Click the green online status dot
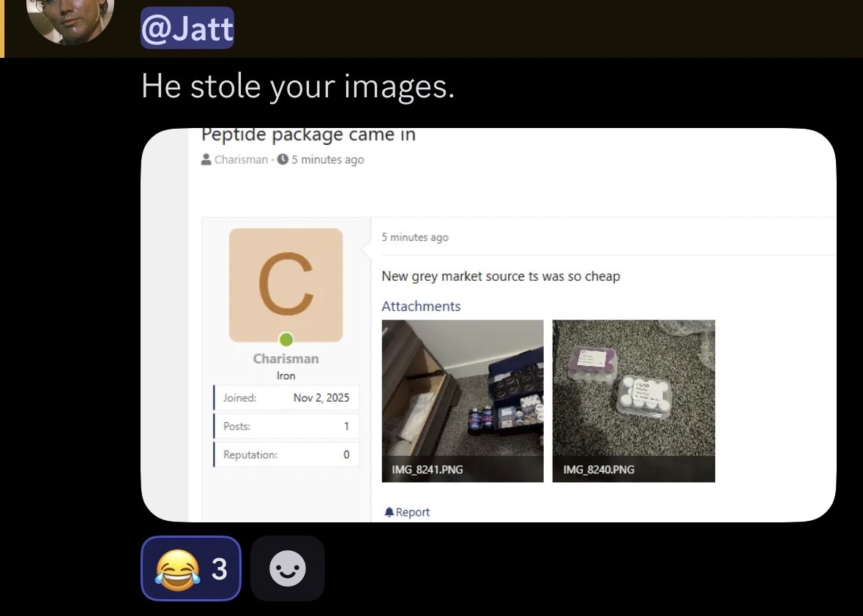Image resolution: width=863 pixels, height=616 pixels. (286, 339)
